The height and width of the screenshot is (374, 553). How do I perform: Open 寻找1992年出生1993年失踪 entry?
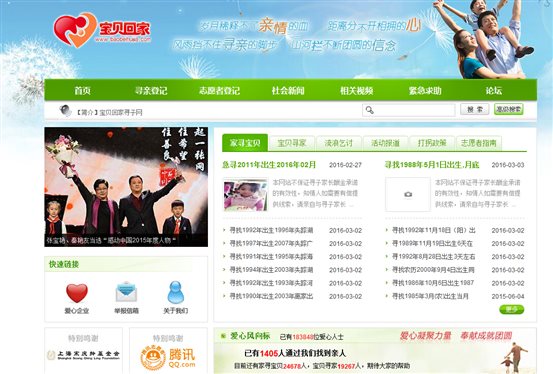click(271, 283)
